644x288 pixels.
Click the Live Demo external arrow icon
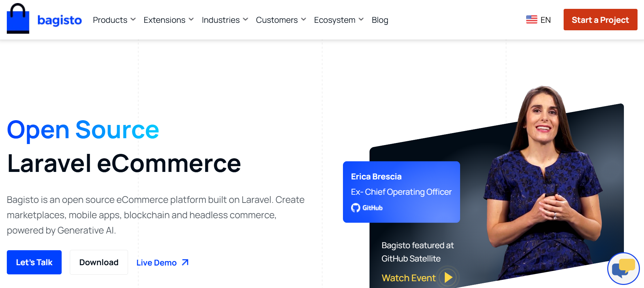coord(185,262)
